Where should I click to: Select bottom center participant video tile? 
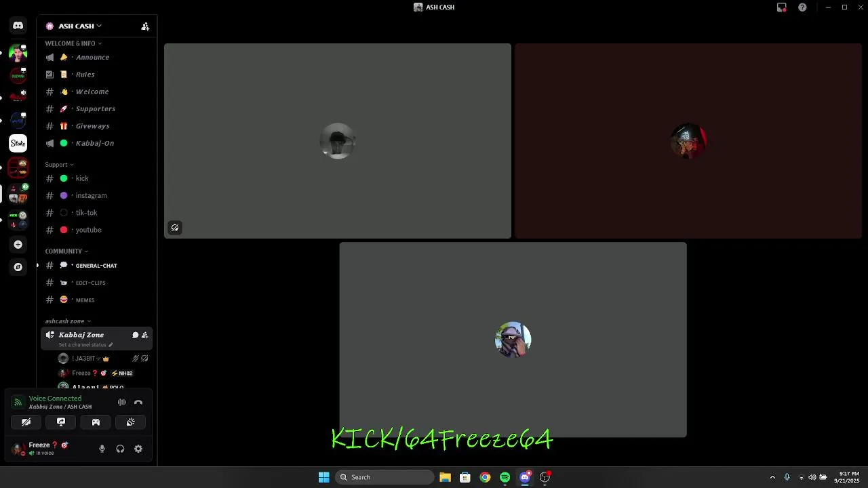(513, 340)
